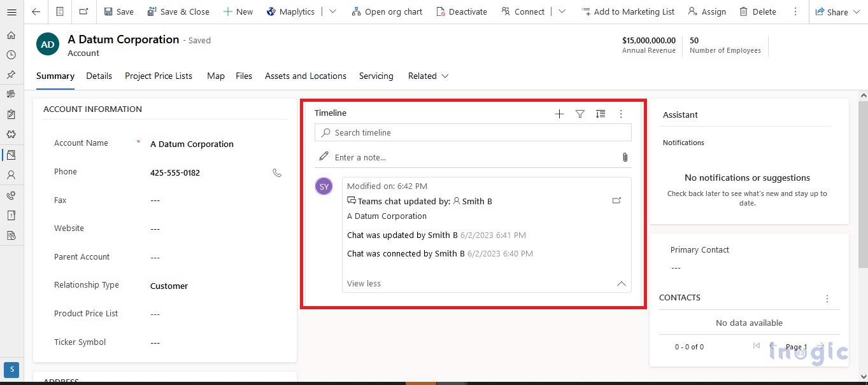The height and width of the screenshot is (385, 868).
Task: Open Pinned items pin icon in sidebar
Action: pos(11,74)
